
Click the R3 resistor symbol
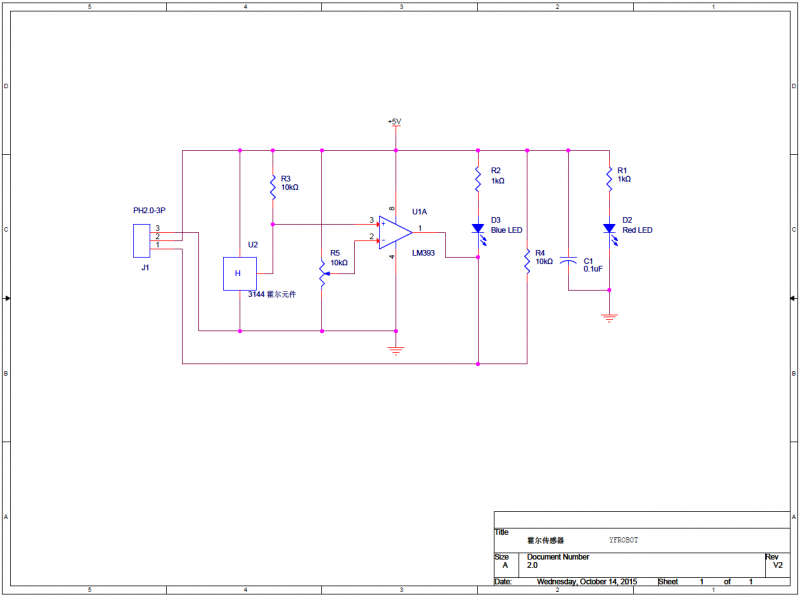pos(273,186)
